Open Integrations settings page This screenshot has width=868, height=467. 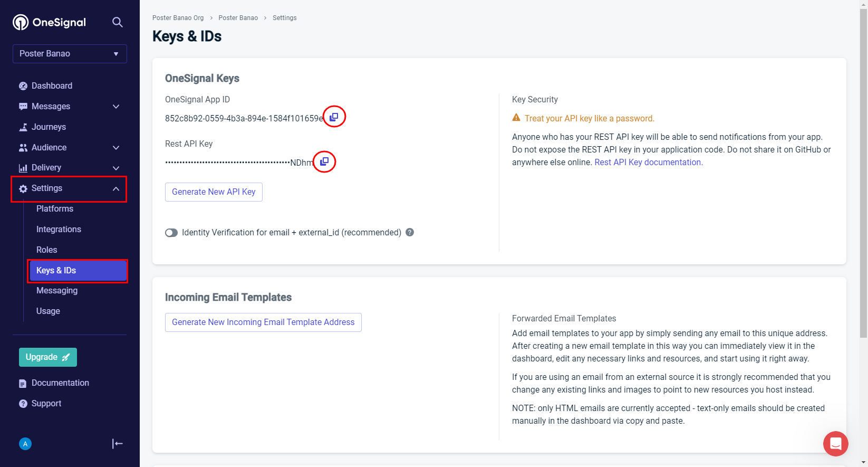pyautogui.click(x=59, y=229)
